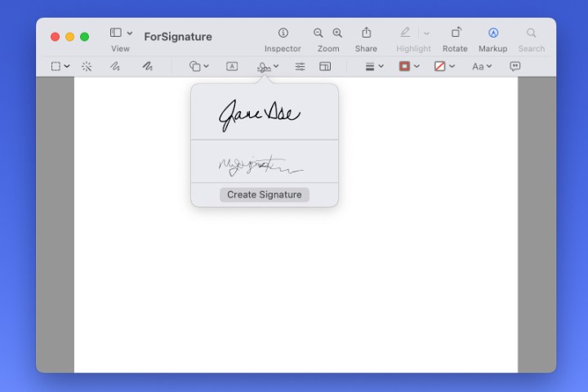
Task: Open the Shapes dropdown
Action: point(199,66)
